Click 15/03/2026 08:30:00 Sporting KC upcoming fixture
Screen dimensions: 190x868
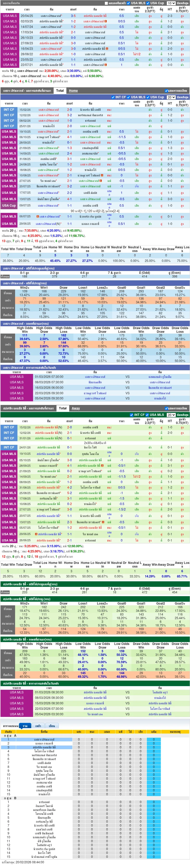tap(95, 703)
